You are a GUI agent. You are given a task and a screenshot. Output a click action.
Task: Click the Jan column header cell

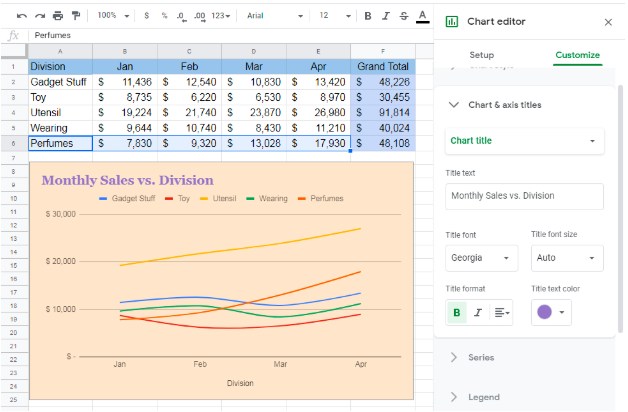tap(125, 66)
